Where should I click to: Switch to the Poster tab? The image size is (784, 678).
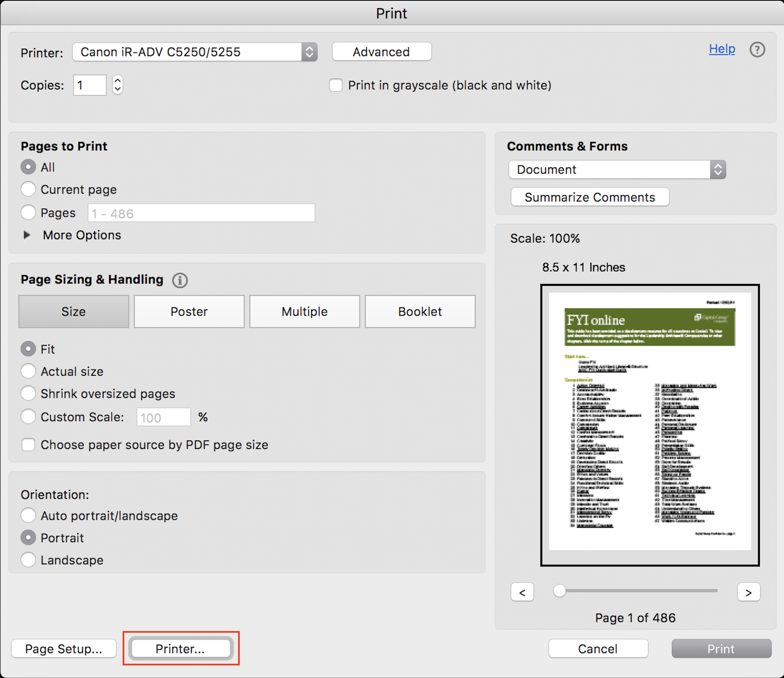(189, 311)
